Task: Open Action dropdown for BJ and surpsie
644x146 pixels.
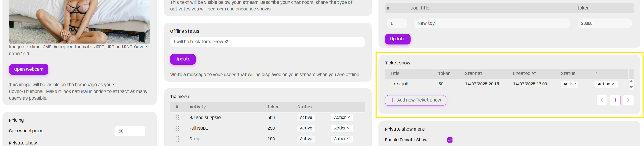Action: pyautogui.click(x=341, y=117)
